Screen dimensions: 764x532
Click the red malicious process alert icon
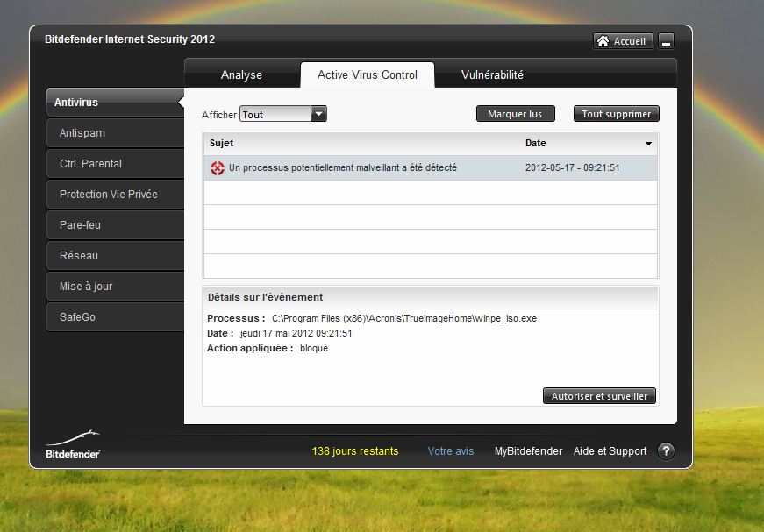pyautogui.click(x=218, y=168)
